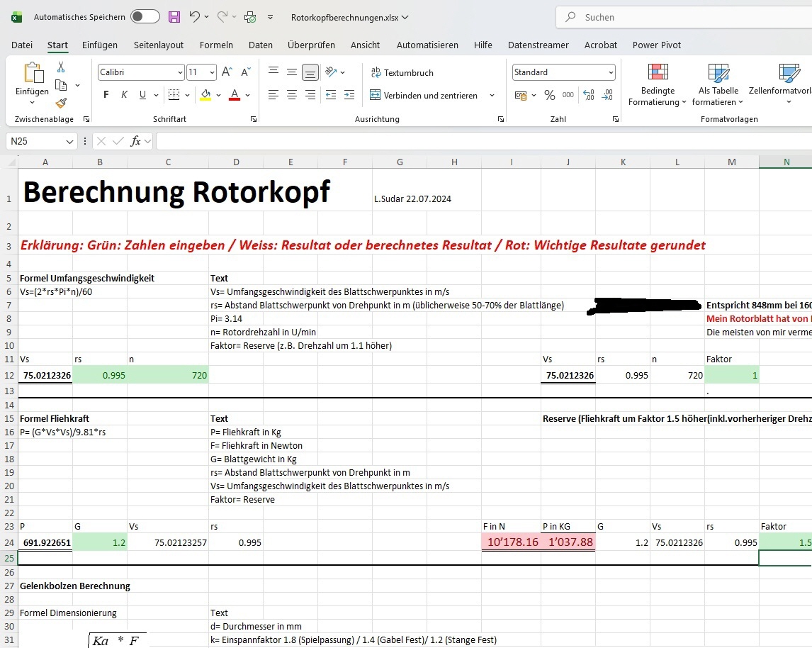Click the Cut scissors icon

tap(61, 67)
